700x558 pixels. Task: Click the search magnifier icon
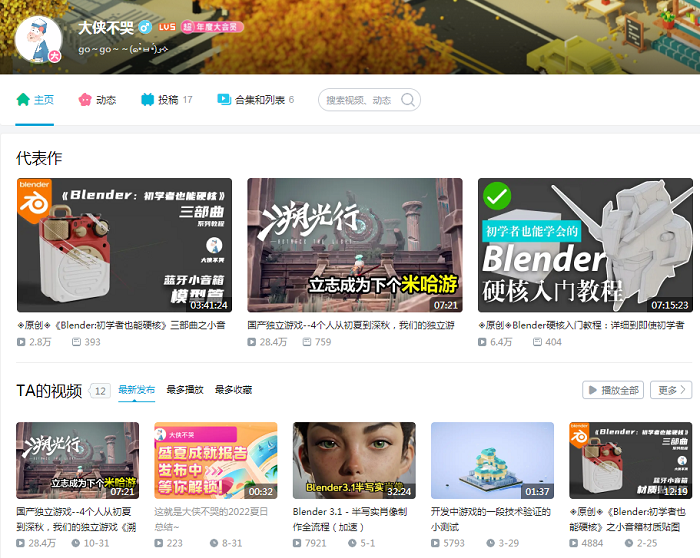(408, 100)
